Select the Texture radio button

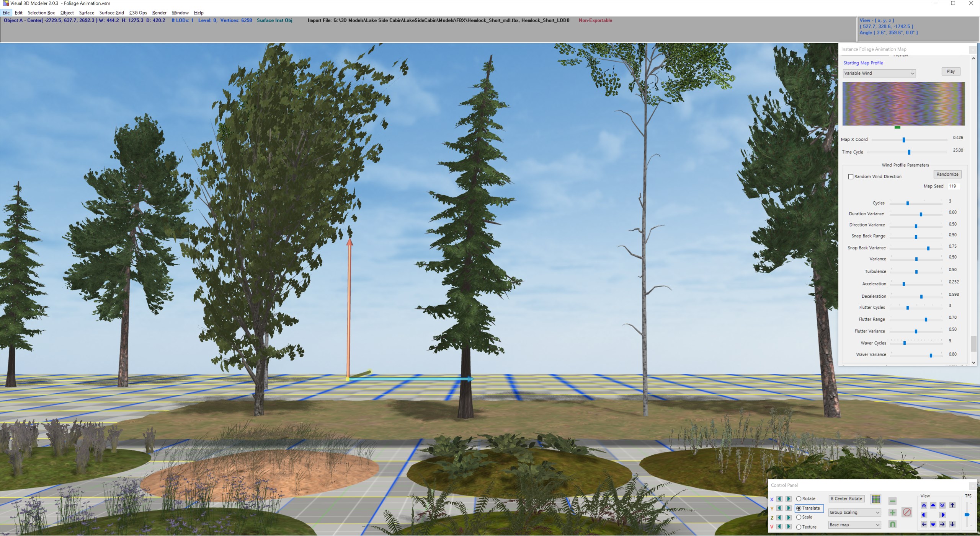click(x=799, y=527)
